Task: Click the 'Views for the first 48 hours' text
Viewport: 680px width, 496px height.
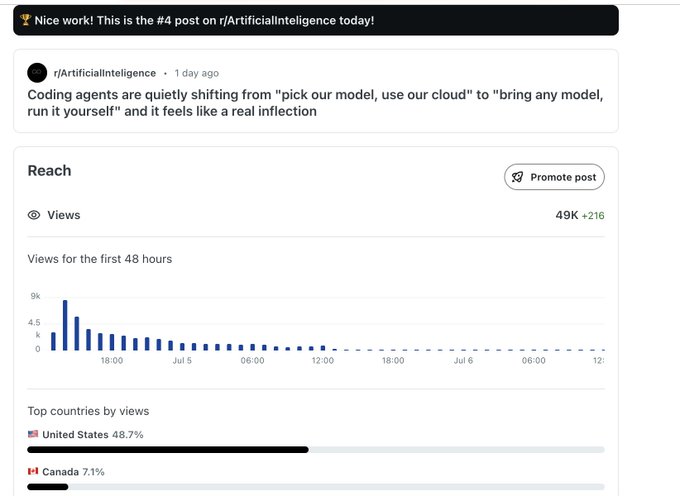Action: (x=100, y=259)
